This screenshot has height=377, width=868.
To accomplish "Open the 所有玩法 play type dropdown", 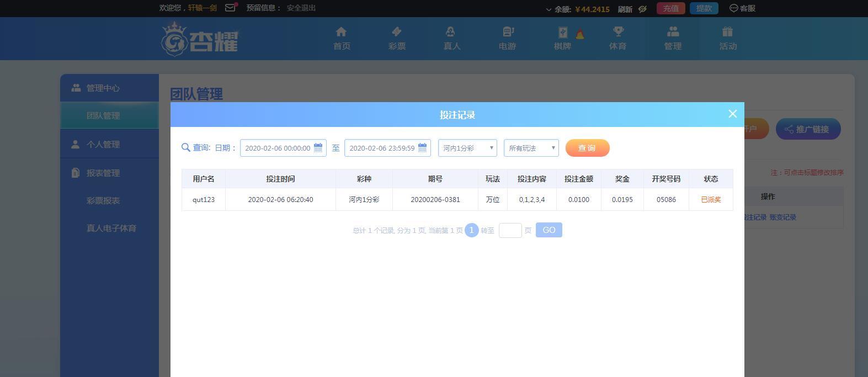I will (531, 148).
